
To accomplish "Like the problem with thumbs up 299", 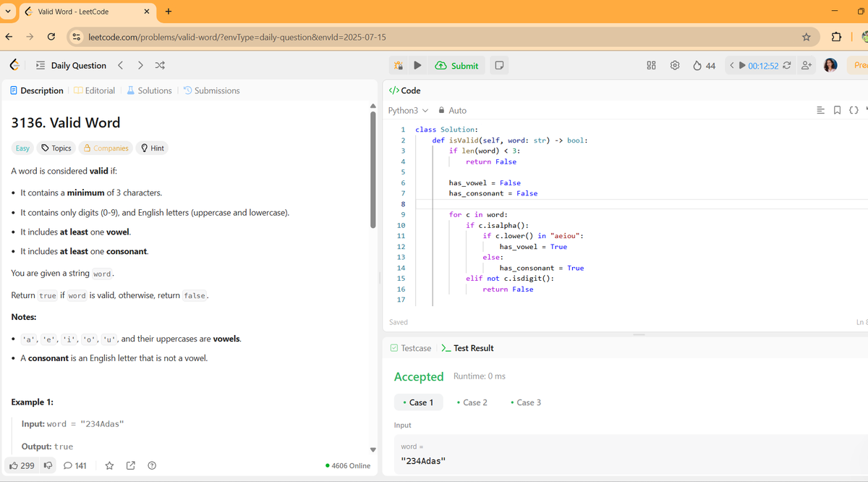I will (x=22, y=465).
